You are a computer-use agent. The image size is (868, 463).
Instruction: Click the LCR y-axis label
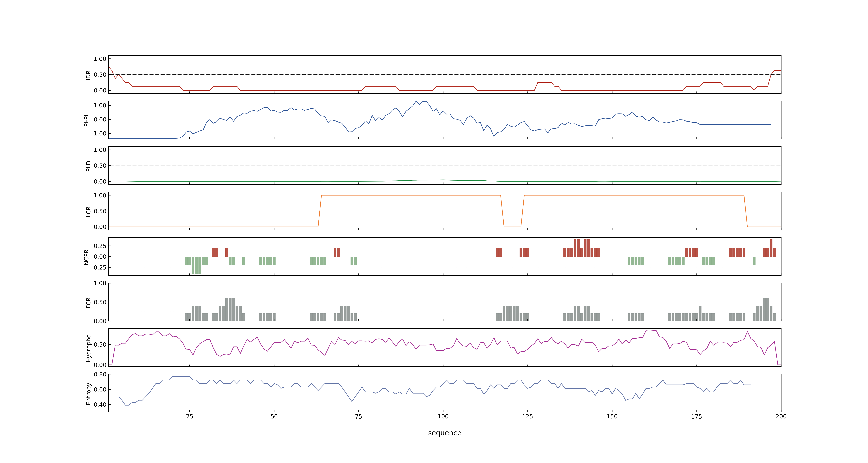(x=88, y=211)
